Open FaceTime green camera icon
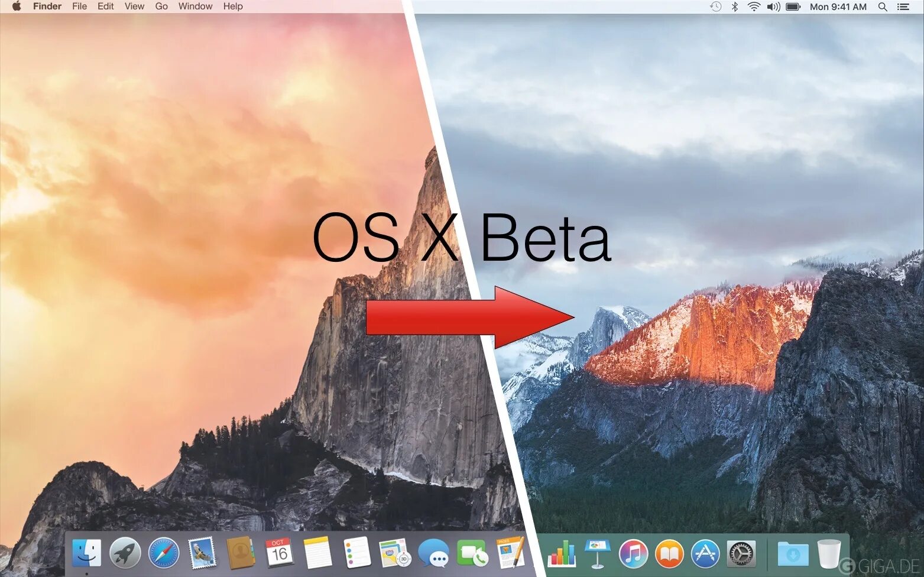Viewport: 924px width, 577px height. (x=472, y=554)
